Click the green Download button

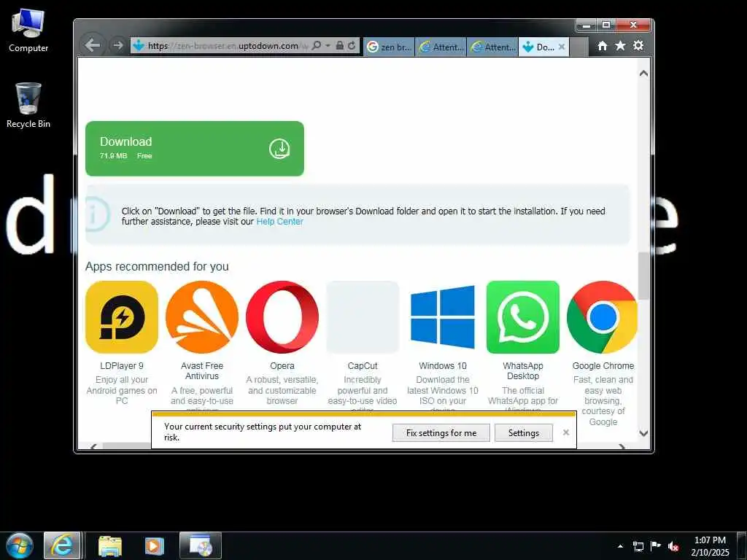(194, 149)
